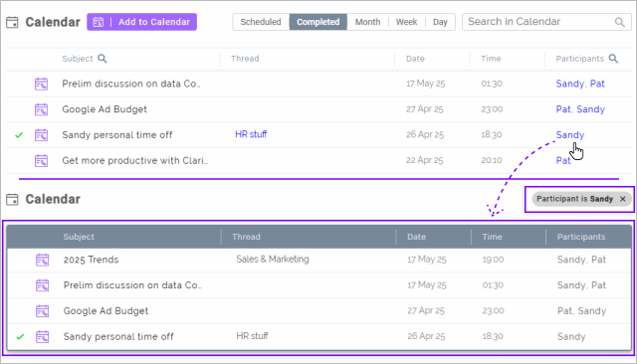This screenshot has height=364, width=637.
Task: Switch to the Scheduled view tab
Action: pyautogui.click(x=261, y=22)
